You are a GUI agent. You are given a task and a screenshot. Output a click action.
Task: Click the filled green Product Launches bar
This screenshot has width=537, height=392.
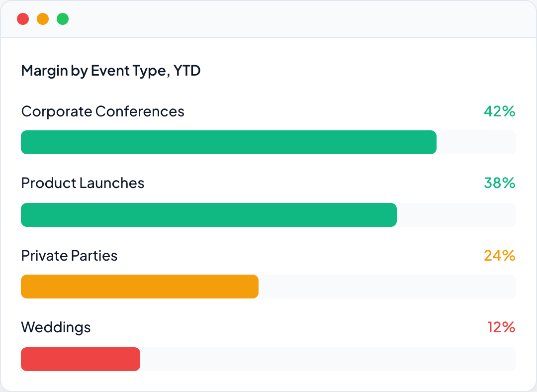pos(209,215)
